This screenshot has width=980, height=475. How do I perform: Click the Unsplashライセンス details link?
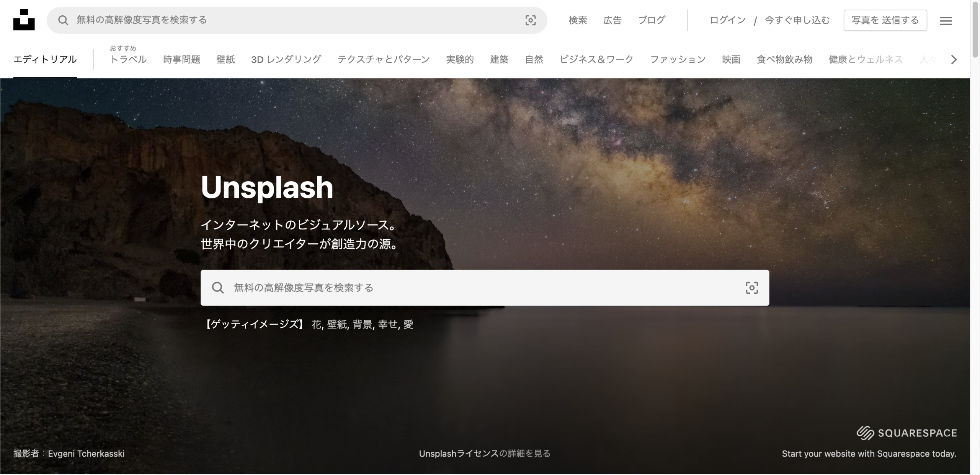pyautogui.click(x=485, y=454)
